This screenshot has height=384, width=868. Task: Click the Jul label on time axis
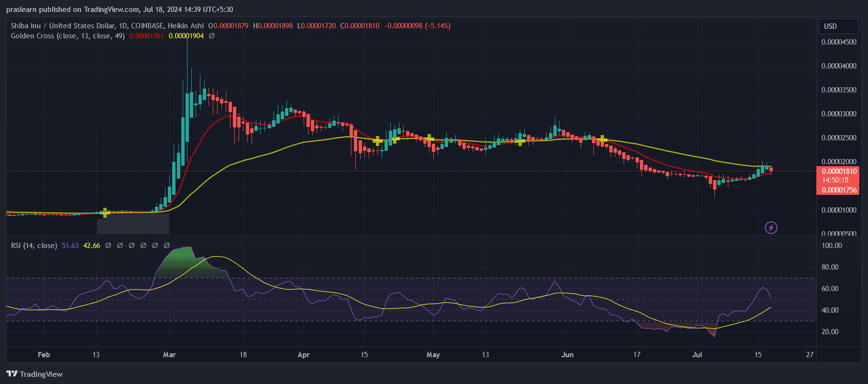point(697,355)
